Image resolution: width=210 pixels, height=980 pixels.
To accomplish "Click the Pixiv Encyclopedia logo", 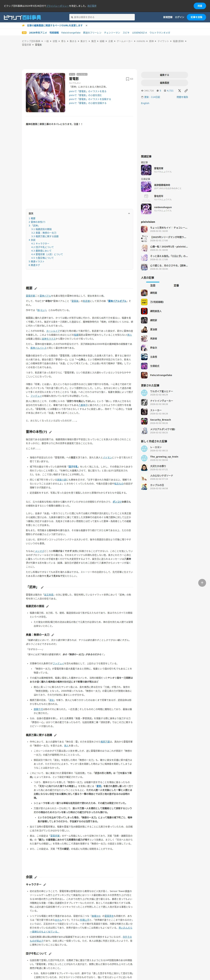I will coord(22,17).
